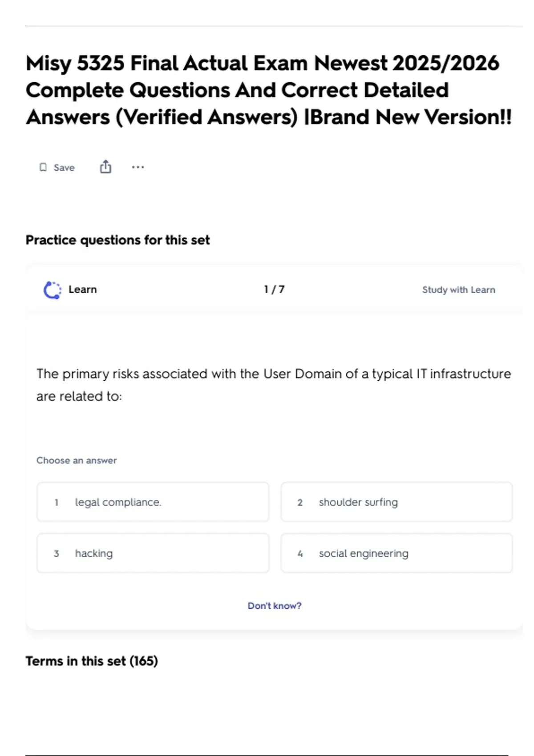Click the User Domain question text
This screenshot has width=534, height=756.
pos(273,385)
